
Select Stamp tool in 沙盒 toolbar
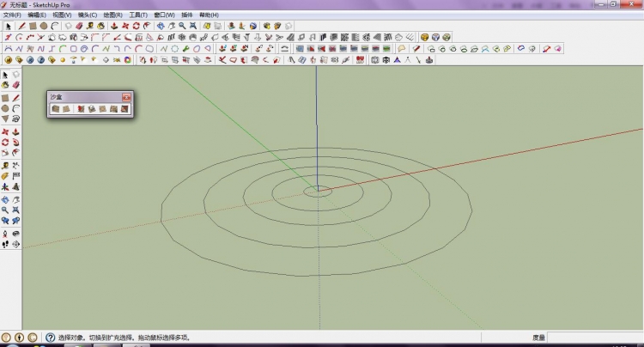92,109
